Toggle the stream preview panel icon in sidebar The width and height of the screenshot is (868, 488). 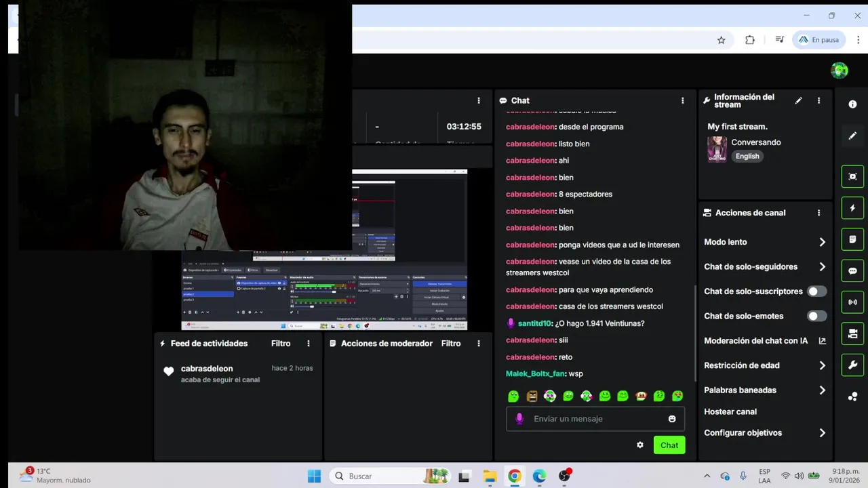(x=852, y=176)
